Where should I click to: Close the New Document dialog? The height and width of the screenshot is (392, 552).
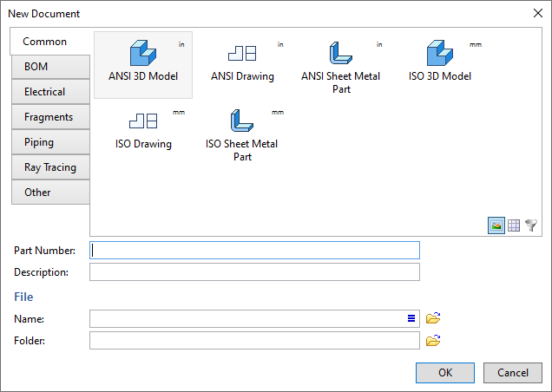pyautogui.click(x=537, y=13)
